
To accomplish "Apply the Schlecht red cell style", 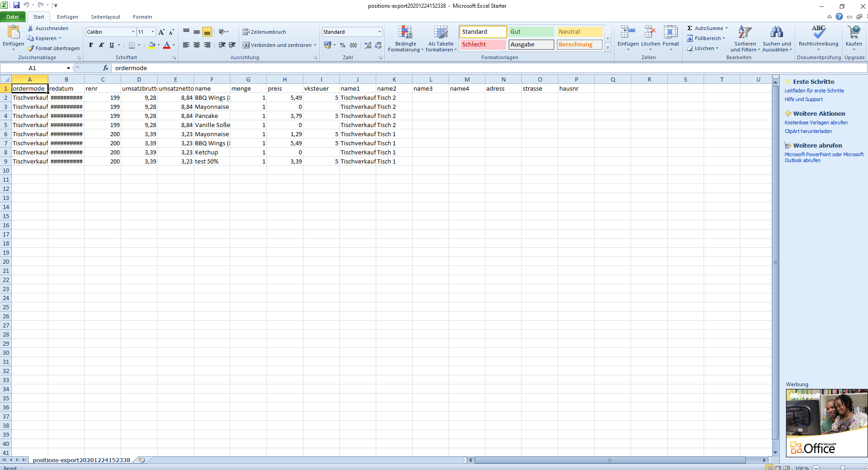I will 482,45.
